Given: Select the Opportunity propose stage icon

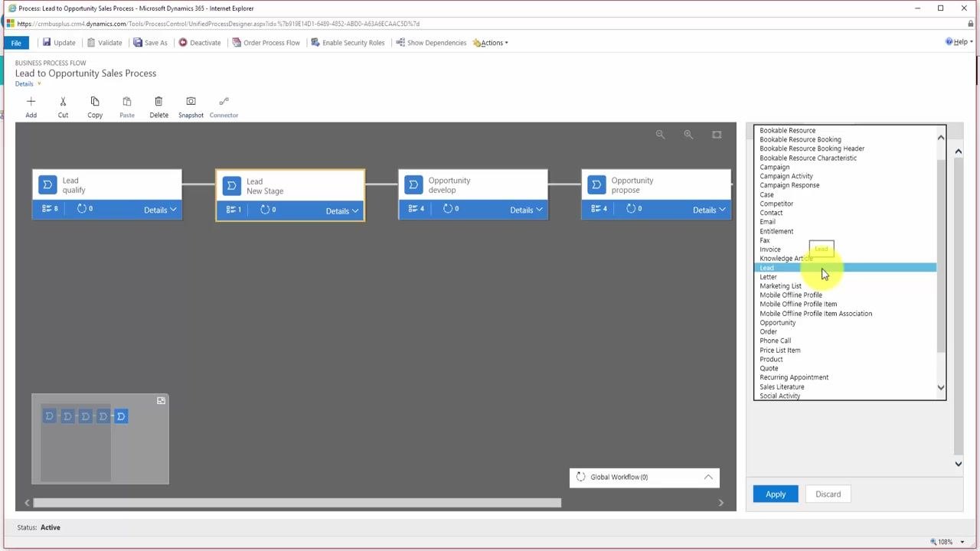Looking at the screenshot, I should pos(596,184).
